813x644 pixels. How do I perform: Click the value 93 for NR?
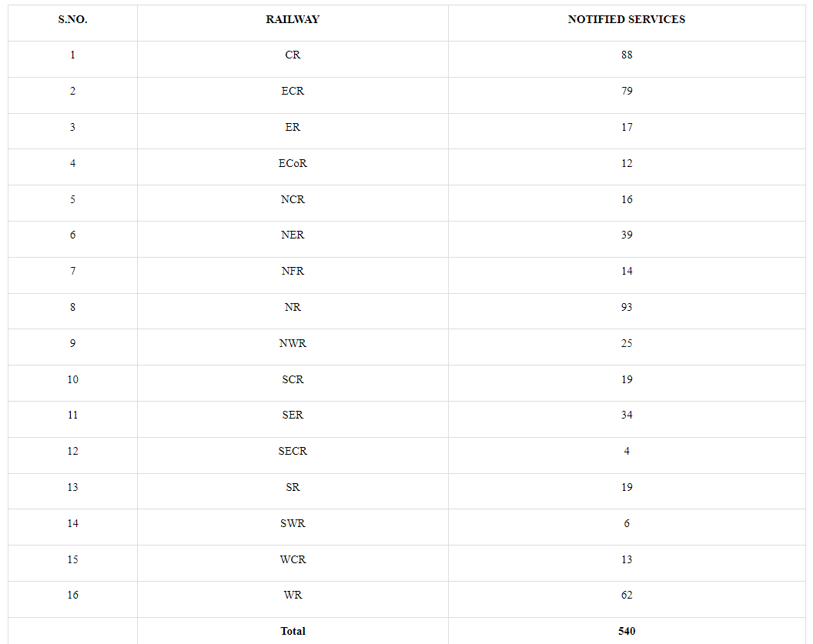pyautogui.click(x=627, y=307)
